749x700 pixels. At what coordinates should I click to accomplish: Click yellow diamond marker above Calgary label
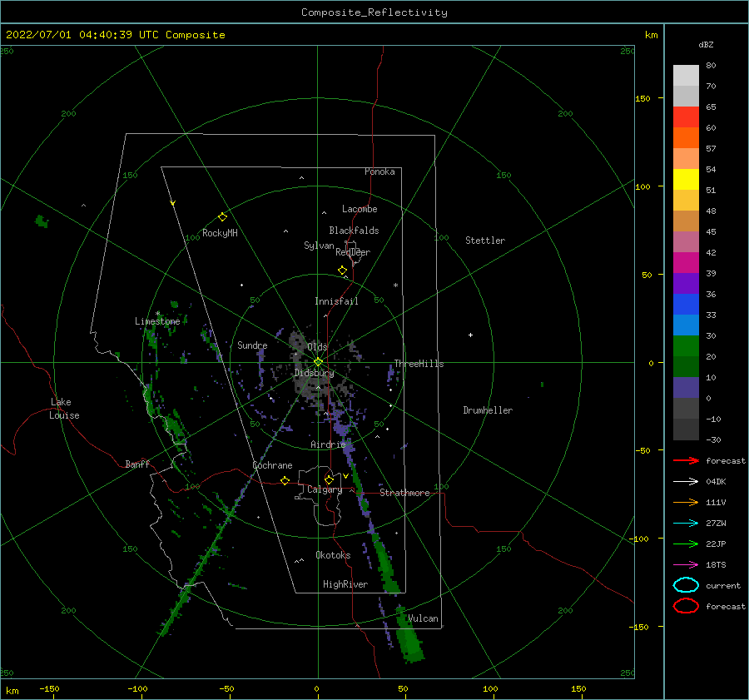click(329, 479)
